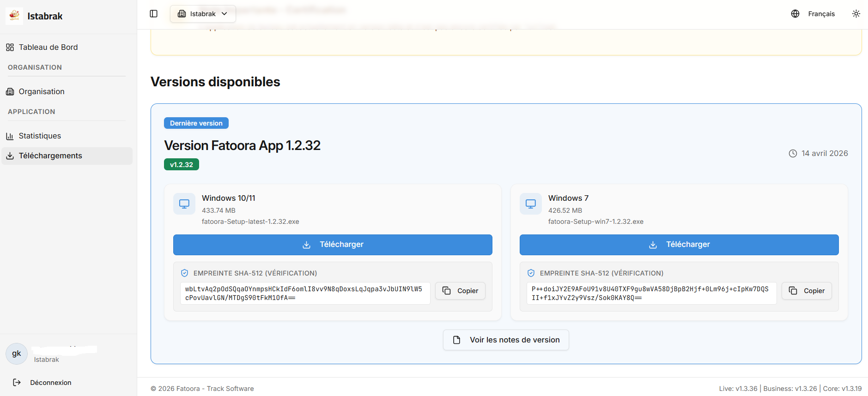Click the Live: v1.3.36 footer text
The width and height of the screenshot is (868, 396).
coord(738,389)
